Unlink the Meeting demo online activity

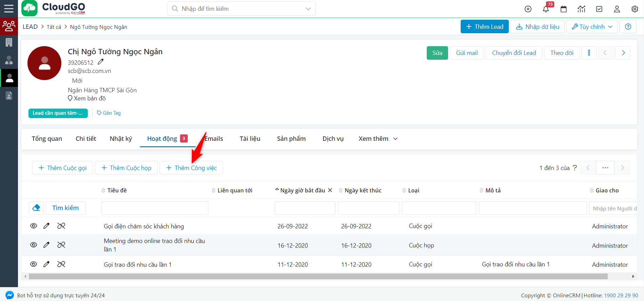61,245
